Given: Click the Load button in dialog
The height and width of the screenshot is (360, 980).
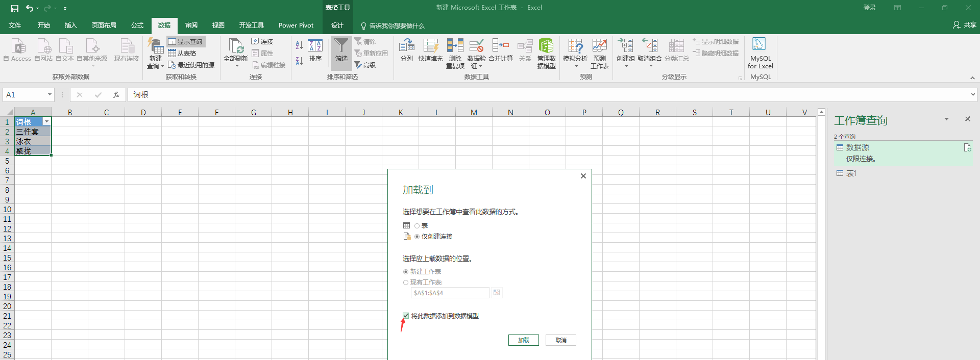Looking at the screenshot, I should [523, 340].
